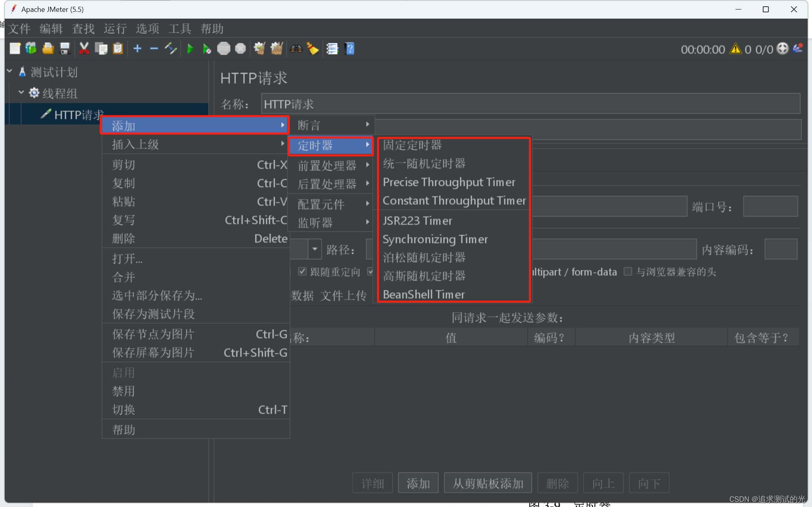Open the Templates toolbar icon
Image resolution: width=812 pixels, height=507 pixels.
tap(31, 49)
